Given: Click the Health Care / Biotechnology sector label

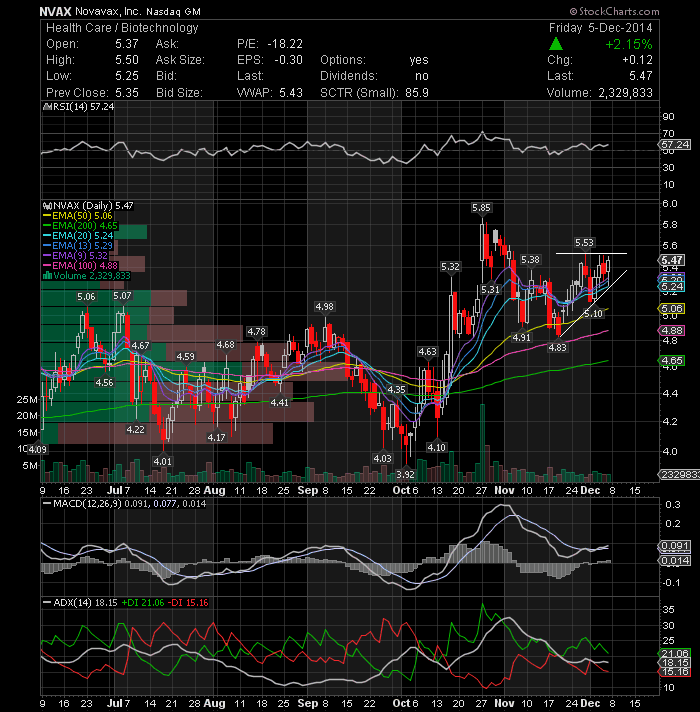Looking at the screenshot, I should point(122,28).
